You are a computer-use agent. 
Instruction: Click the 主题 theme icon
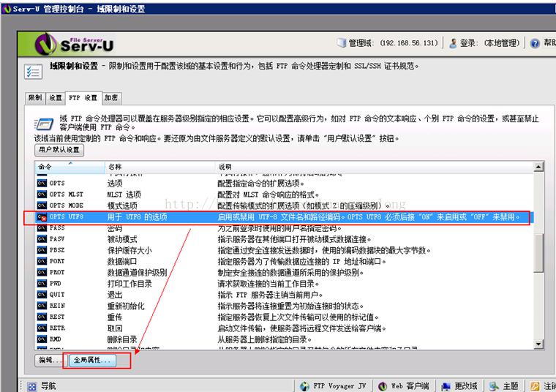tap(494, 386)
